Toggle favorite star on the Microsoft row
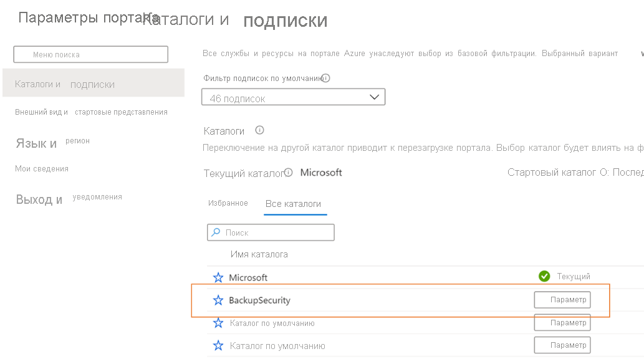Screen dimensions: 644x364 tap(218, 277)
